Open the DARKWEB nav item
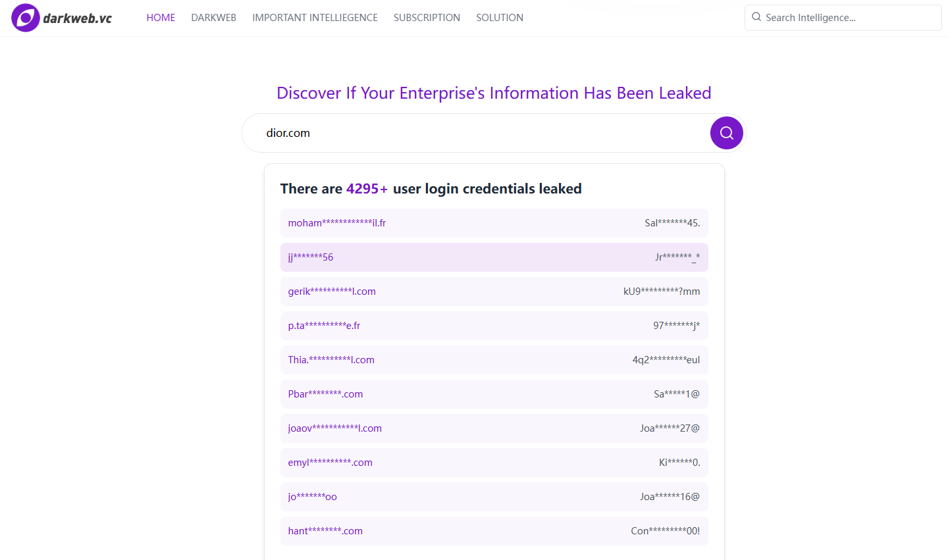 tap(214, 18)
